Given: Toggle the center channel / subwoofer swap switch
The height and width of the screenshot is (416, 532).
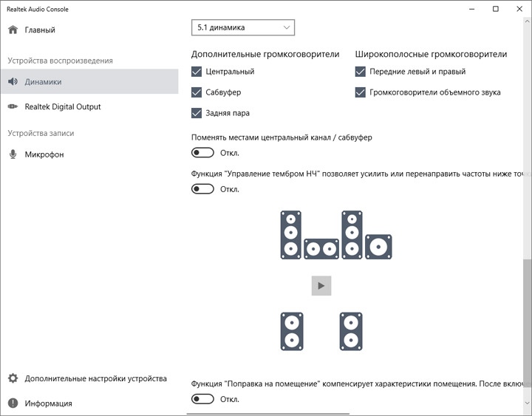Looking at the screenshot, I should click(202, 153).
